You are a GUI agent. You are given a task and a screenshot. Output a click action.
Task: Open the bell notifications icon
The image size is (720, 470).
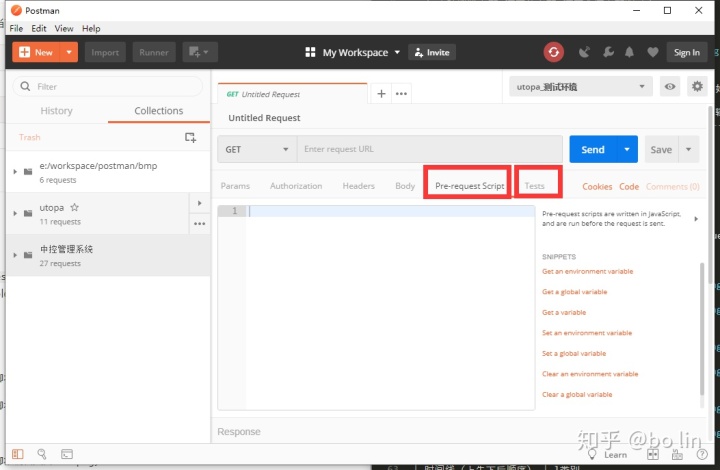pos(629,52)
